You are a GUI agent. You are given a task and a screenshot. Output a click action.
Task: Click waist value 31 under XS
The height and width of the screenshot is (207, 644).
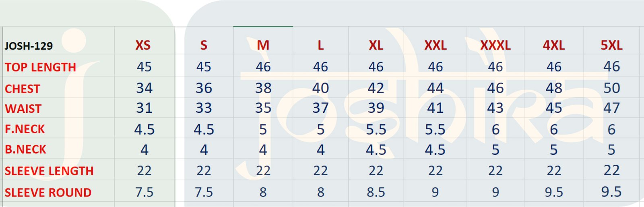pos(144,108)
